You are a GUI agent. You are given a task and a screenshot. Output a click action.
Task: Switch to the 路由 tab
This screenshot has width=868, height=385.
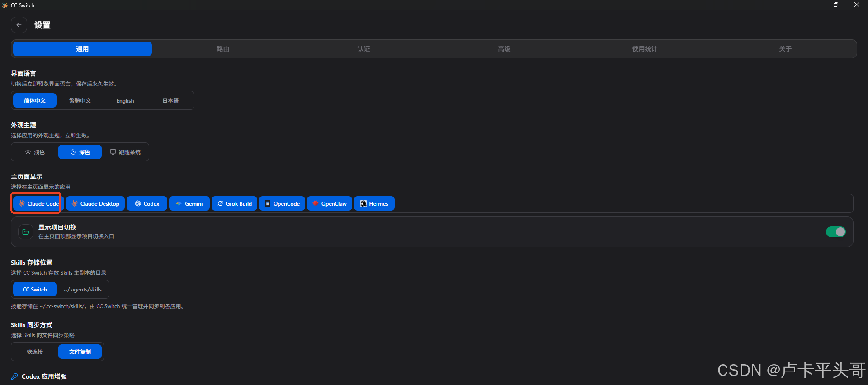click(223, 49)
